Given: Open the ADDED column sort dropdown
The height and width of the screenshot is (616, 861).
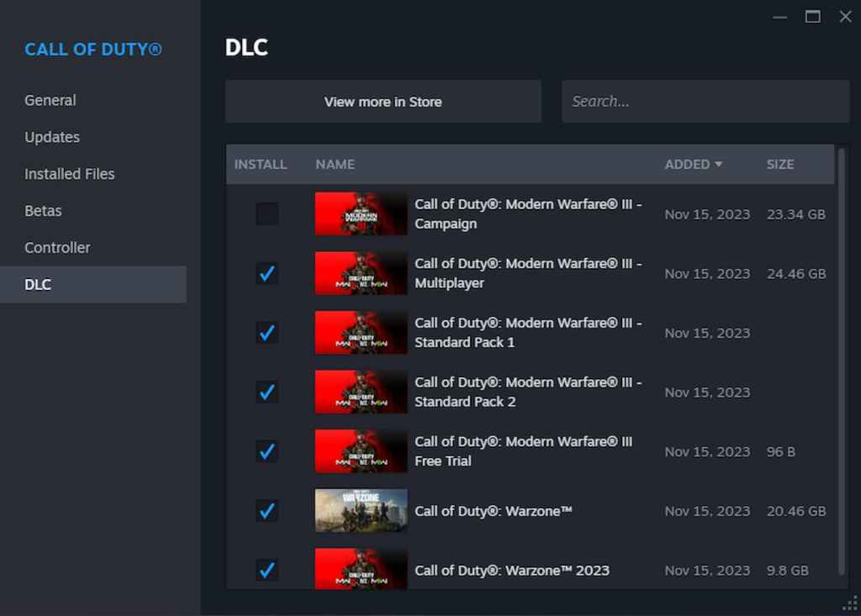Looking at the screenshot, I should pyautogui.click(x=694, y=165).
